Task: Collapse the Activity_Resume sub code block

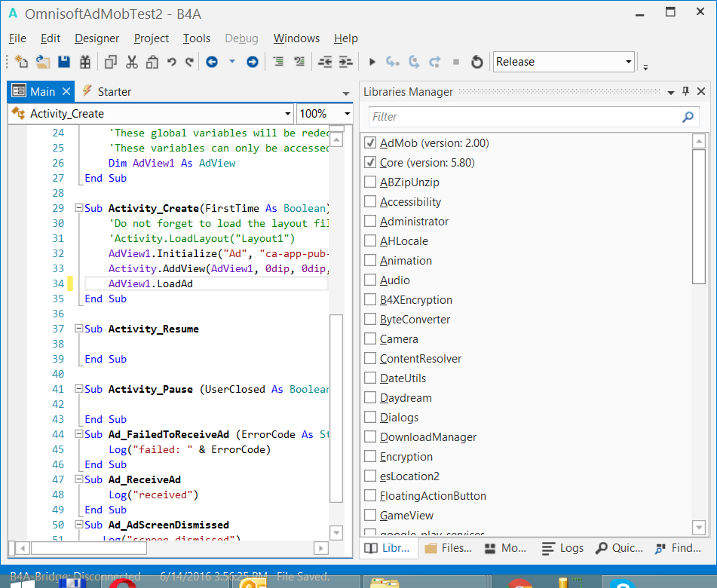Action: click(x=78, y=329)
